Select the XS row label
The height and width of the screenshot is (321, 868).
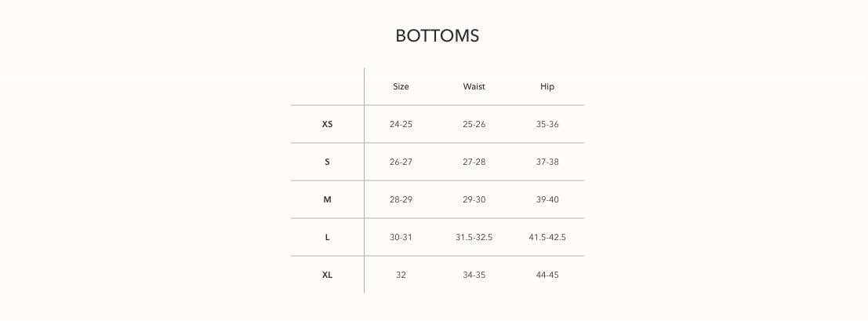pos(327,124)
